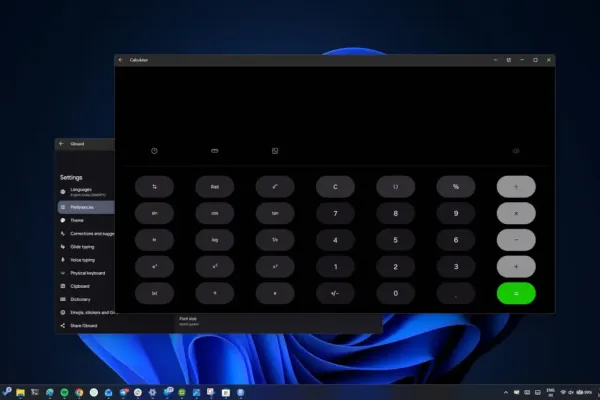Open Corrections and suggestions in Gboard

[x=86, y=233]
